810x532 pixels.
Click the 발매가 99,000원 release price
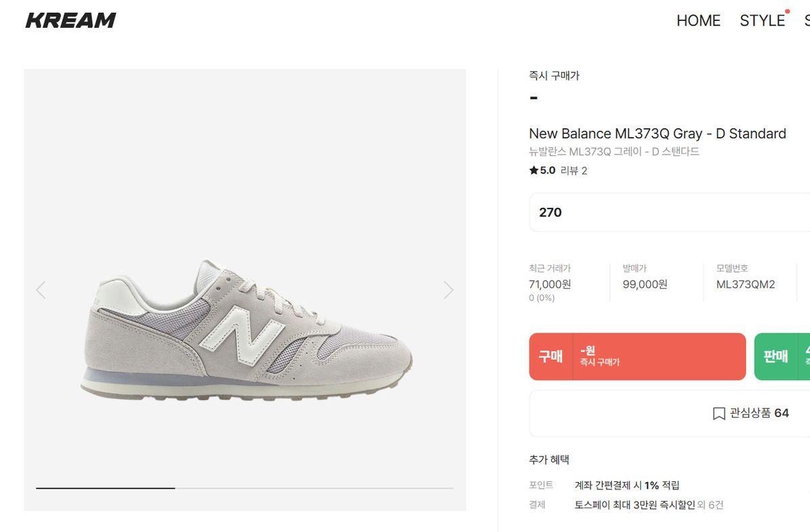(644, 284)
